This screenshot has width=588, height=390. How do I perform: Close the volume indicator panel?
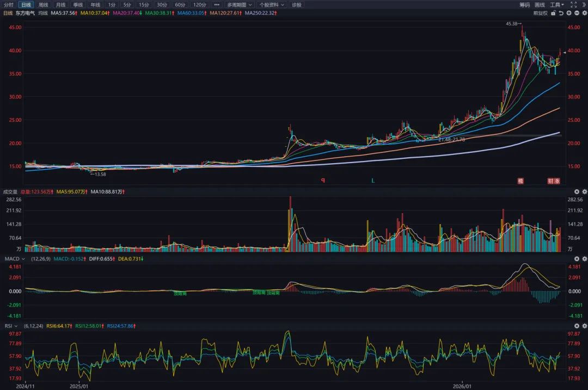[x=577, y=192]
